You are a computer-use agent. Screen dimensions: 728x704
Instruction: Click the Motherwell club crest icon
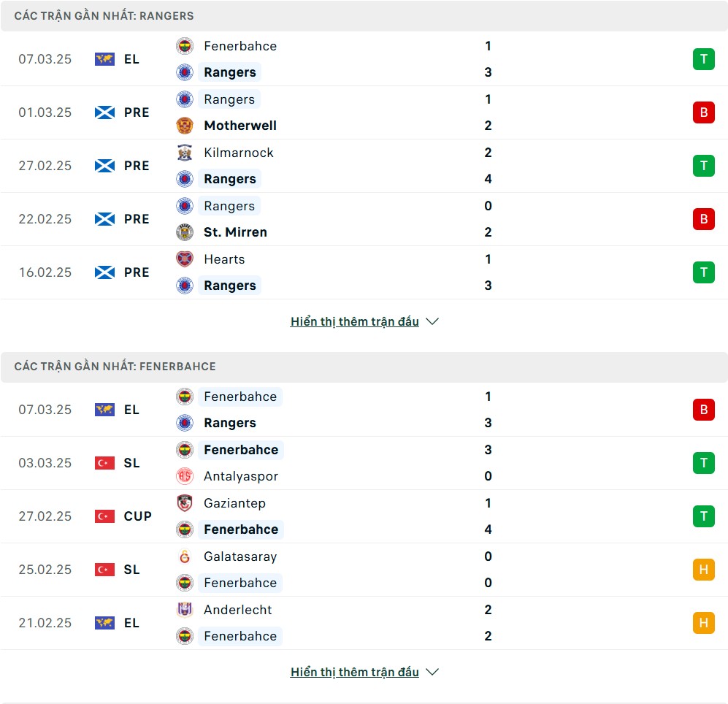[x=185, y=126]
